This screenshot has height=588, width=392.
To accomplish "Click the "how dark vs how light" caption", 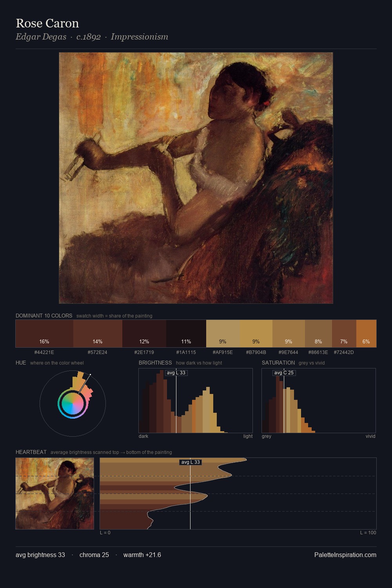I will 199,363.
